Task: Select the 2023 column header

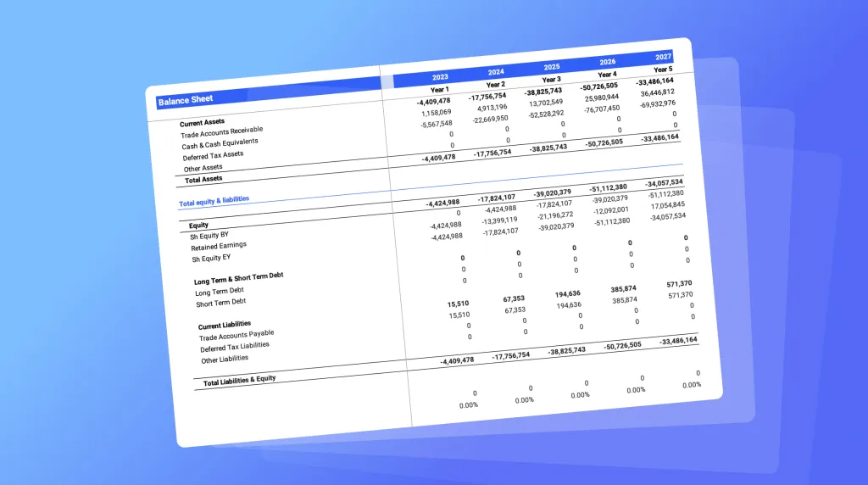Action: pos(440,78)
